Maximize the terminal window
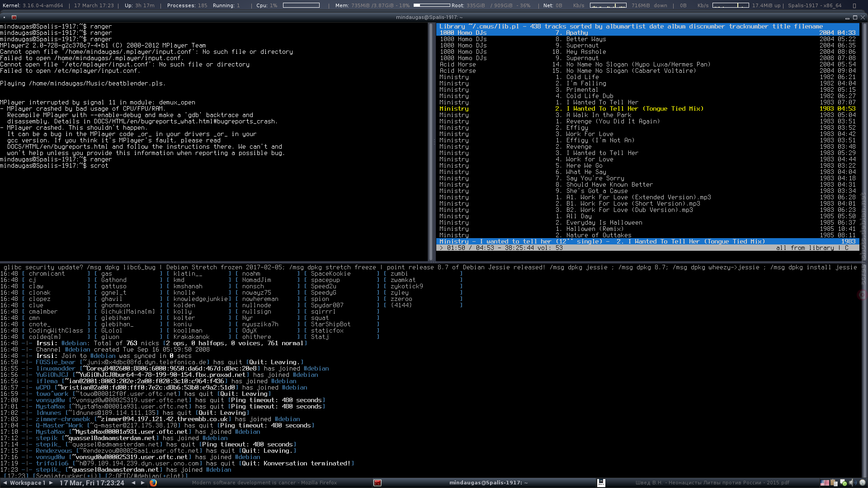868x488 pixels. tap(855, 17)
